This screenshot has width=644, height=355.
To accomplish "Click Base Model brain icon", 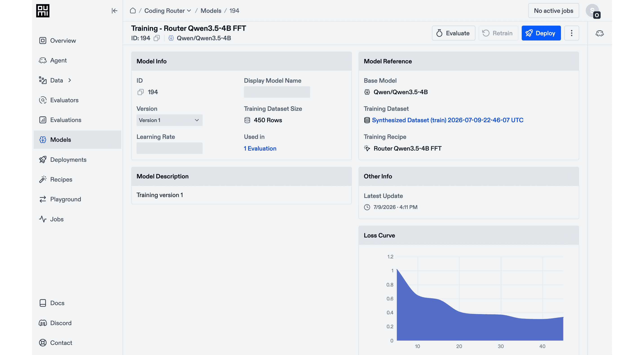I will [x=367, y=92].
